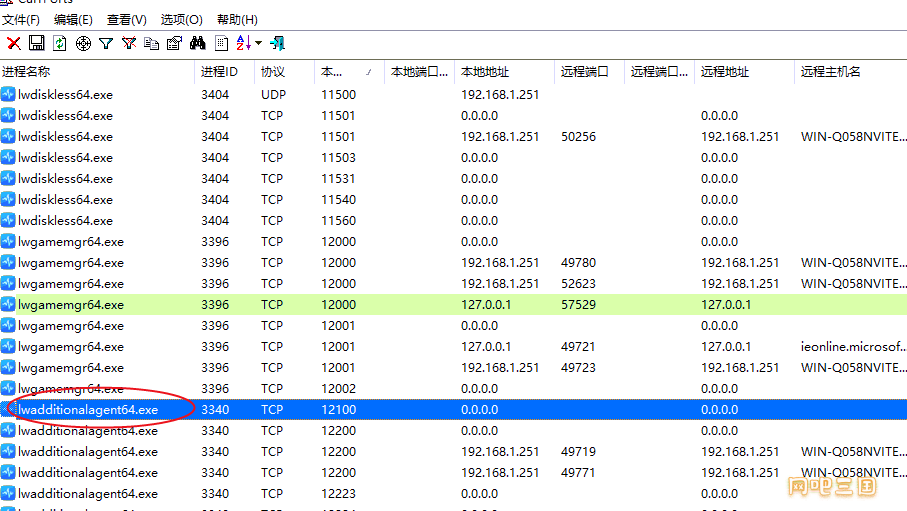This screenshot has height=511, width=907.
Task: Click the ieonline.microsof.. remote host name
Action: pyautogui.click(x=853, y=347)
